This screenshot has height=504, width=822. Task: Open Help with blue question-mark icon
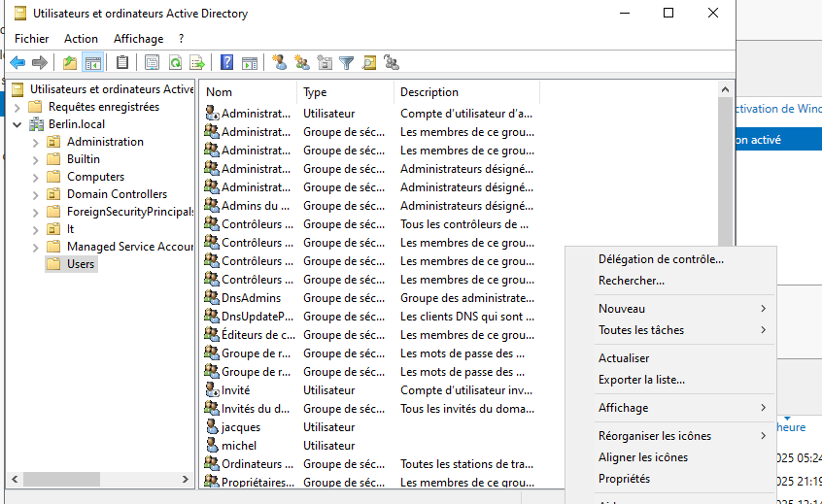pyautogui.click(x=226, y=63)
